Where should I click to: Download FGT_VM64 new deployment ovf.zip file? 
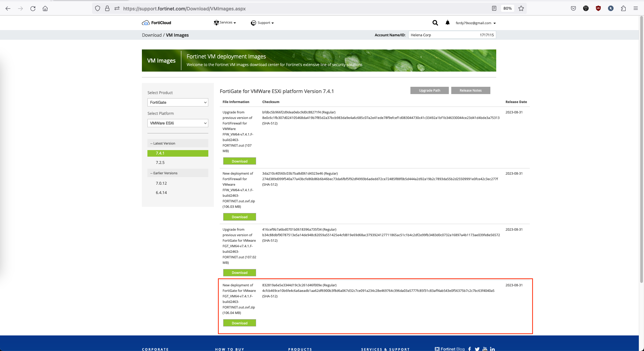click(x=239, y=323)
